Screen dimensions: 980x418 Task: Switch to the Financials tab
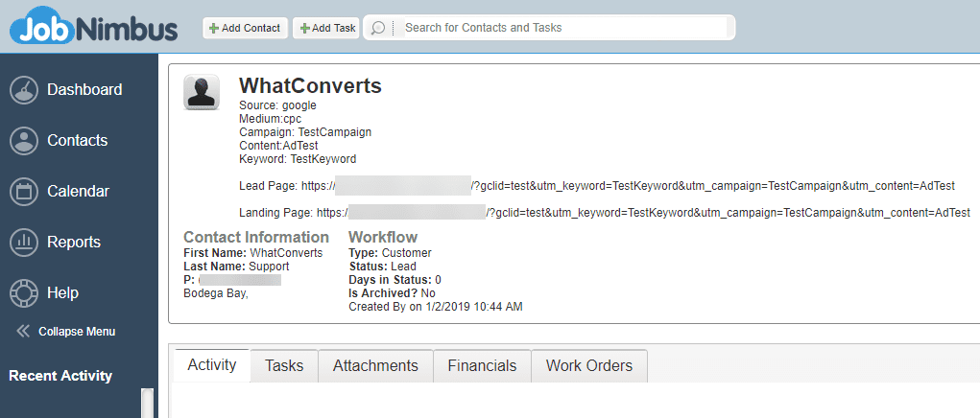click(482, 365)
